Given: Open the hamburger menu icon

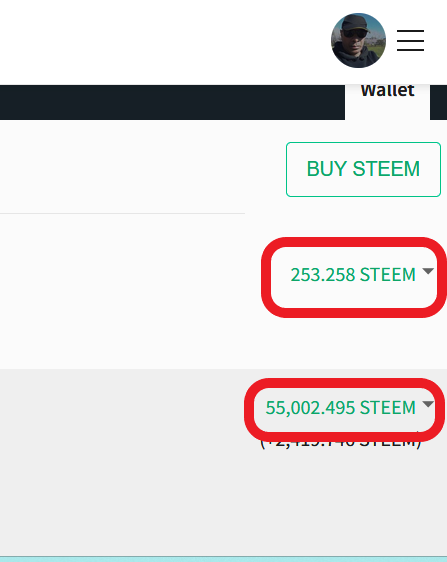Looking at the screenshot, I should [410, 41].
